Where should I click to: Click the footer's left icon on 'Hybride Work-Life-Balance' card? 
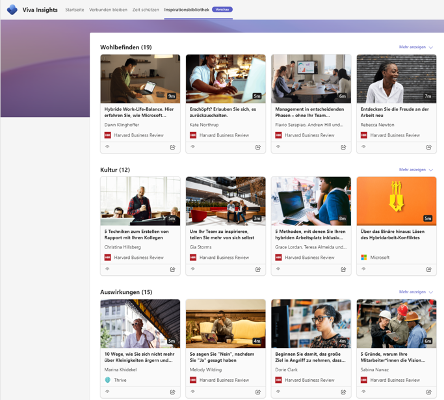107,147
